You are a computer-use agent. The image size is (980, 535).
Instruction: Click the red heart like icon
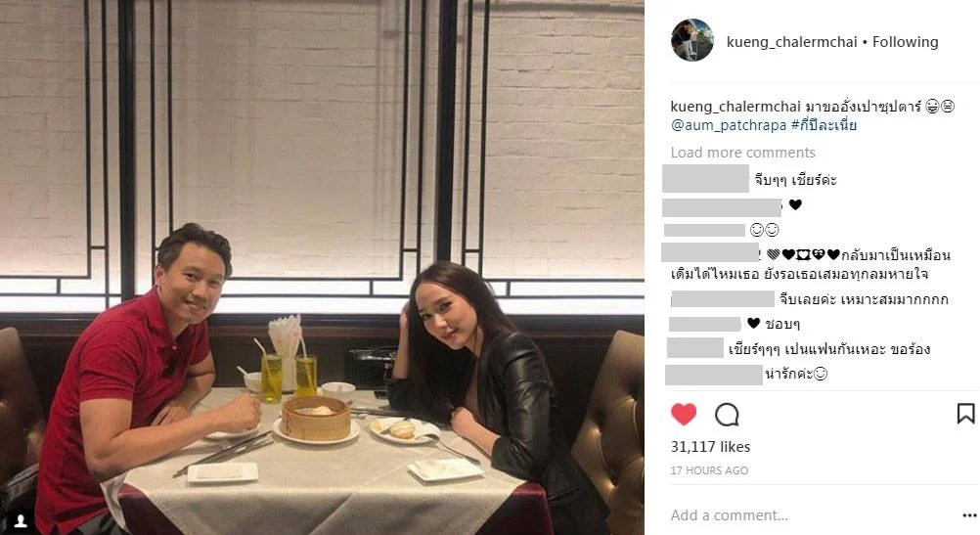pyautogui.click(x=683, y=415)
